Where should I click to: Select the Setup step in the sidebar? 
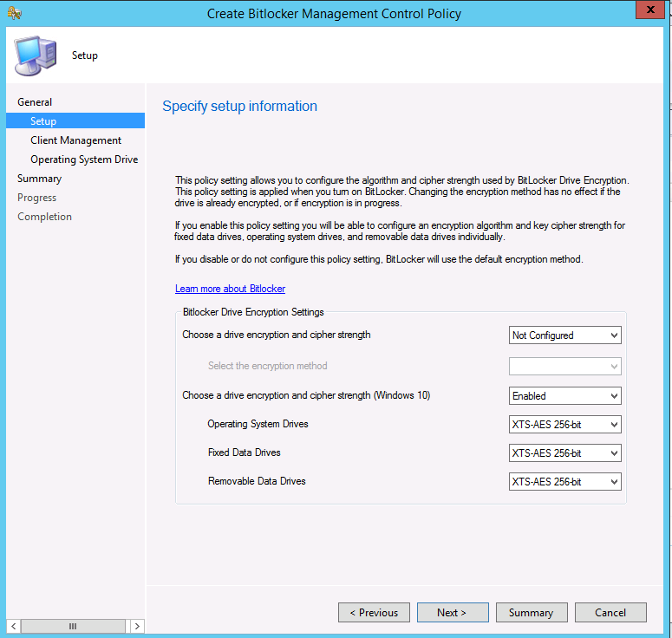pyautogui.click(x=75, y=120)
